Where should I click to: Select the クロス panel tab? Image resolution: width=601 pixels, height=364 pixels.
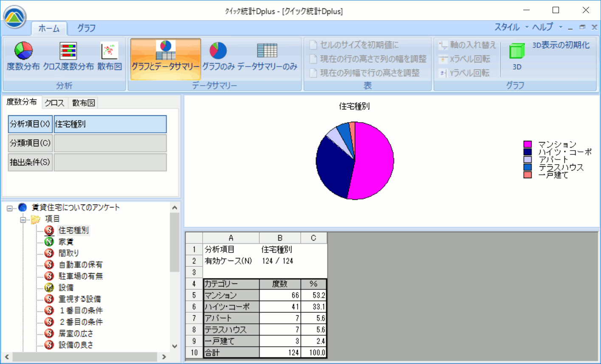pyautogui.click(x=54, y=103)
